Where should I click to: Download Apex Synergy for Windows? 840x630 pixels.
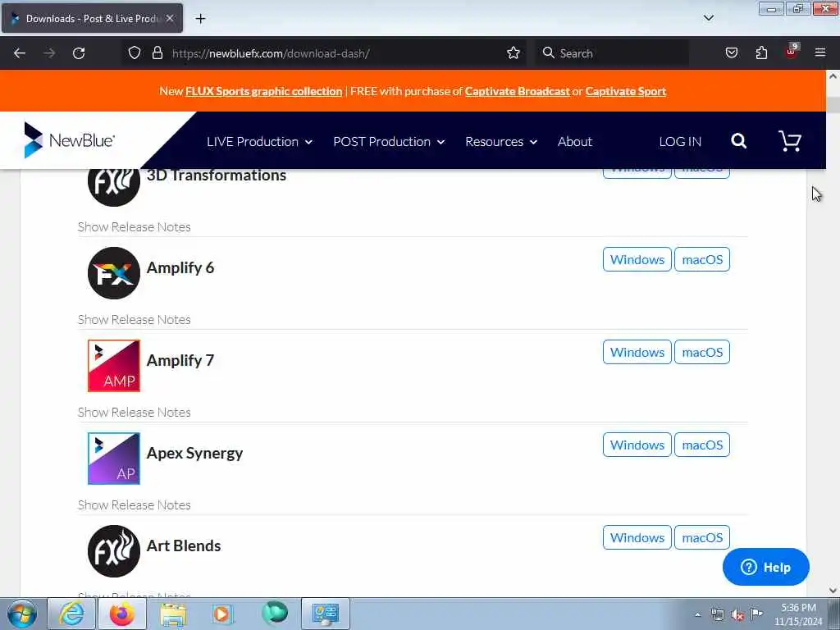pos(637,445)
